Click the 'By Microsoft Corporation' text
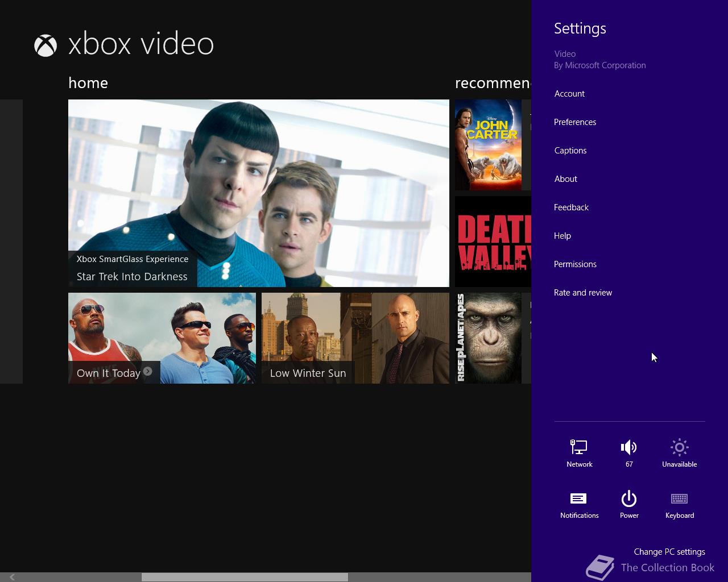 point(600,65)
